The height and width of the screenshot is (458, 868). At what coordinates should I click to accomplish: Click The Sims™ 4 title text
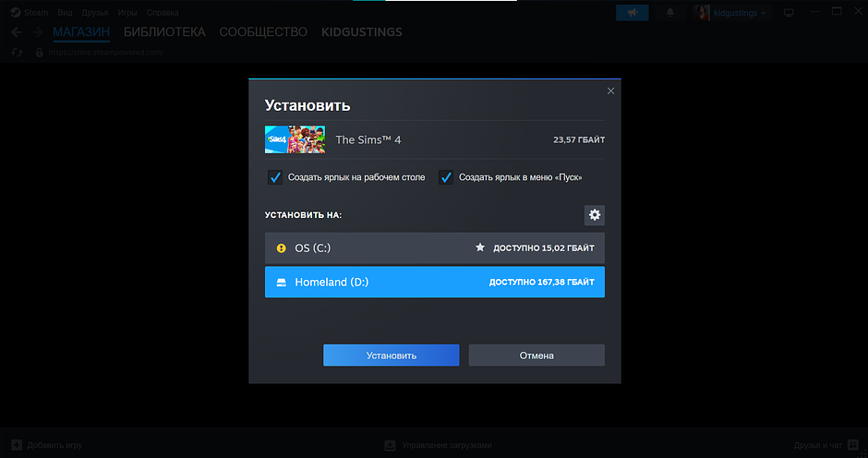coord(368,139)
